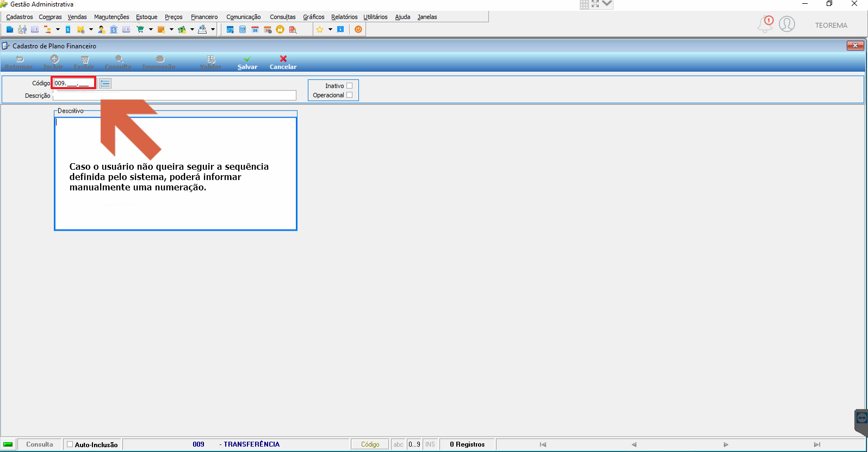Click the Salvar button

click(x=247, y=63)
